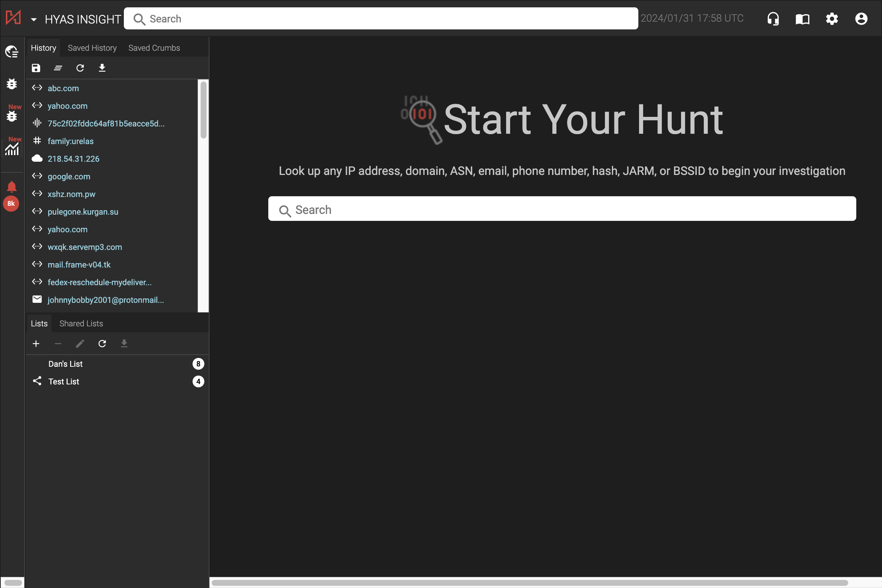Open the user account profile icon
The width and height of the screenshot is (882, 588).
coord(861,19)
